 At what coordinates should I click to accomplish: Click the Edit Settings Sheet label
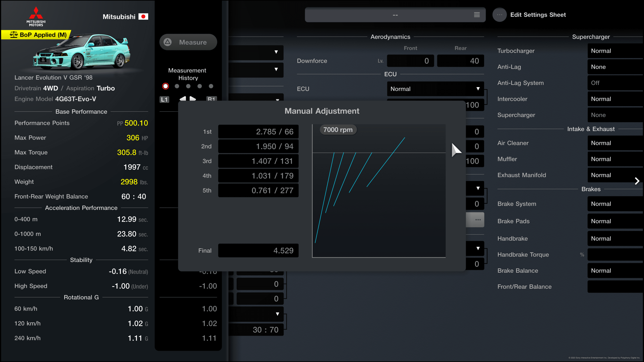(538, 15)
